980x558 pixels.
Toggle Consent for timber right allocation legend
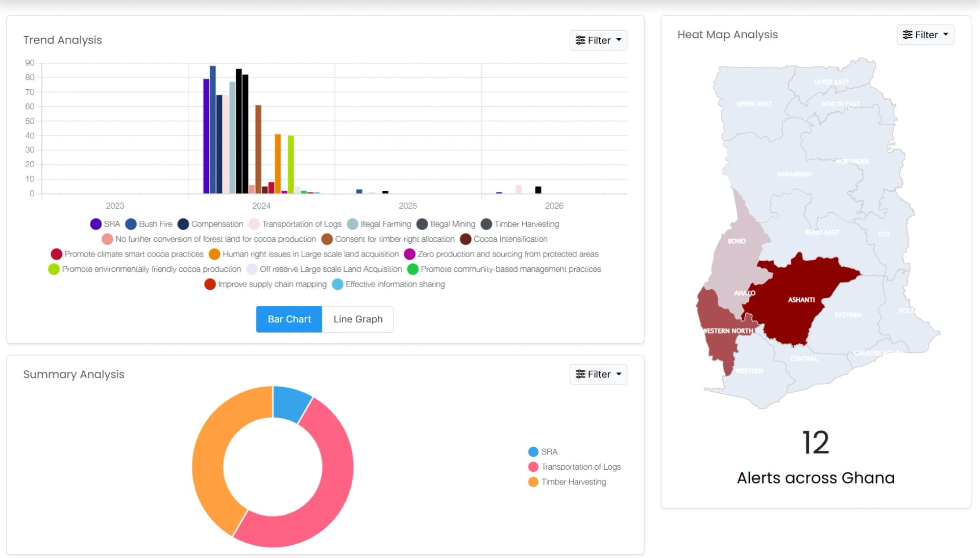pos(388,239)
